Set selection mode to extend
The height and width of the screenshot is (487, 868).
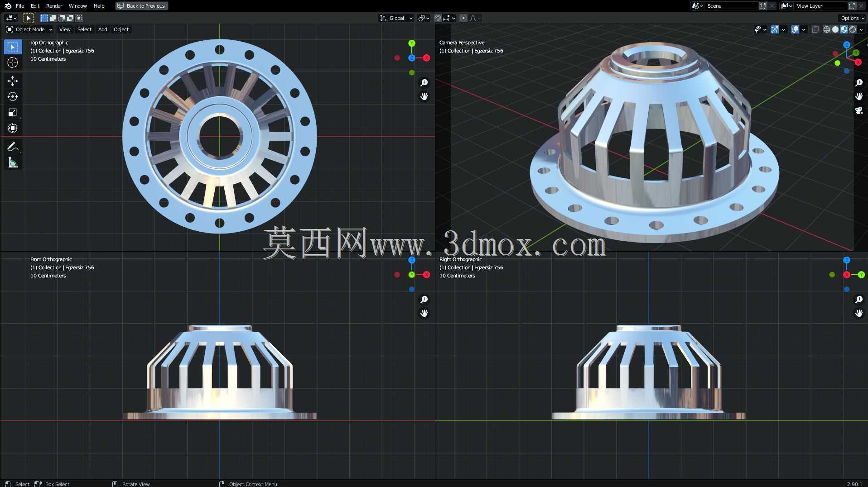53,18
